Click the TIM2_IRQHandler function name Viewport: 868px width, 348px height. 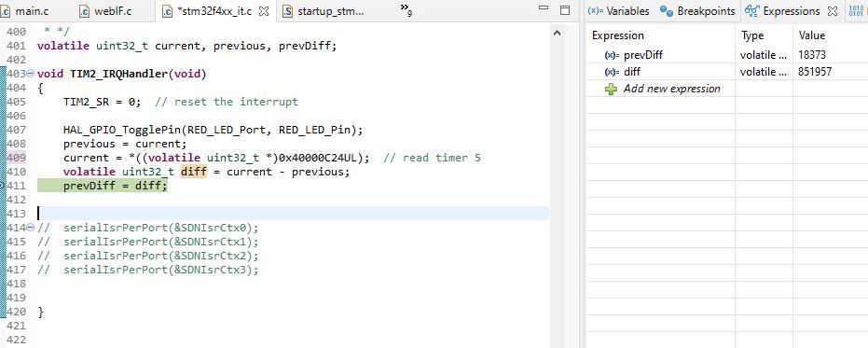(x=118, y=74)
